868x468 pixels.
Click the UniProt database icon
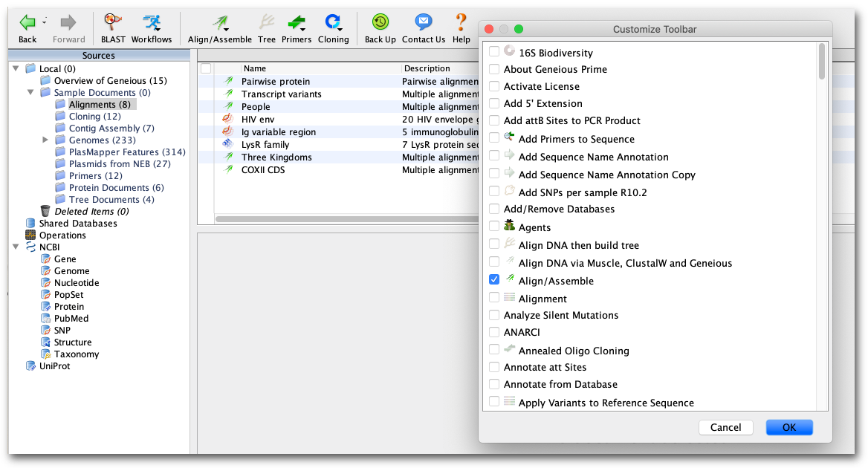point(30,365)
